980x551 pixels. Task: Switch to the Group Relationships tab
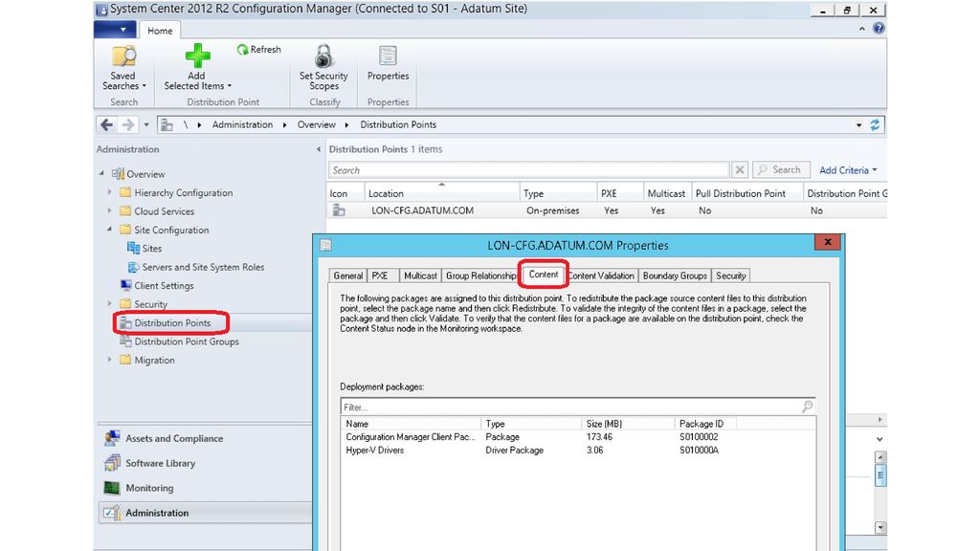click(x=480, y=275)
